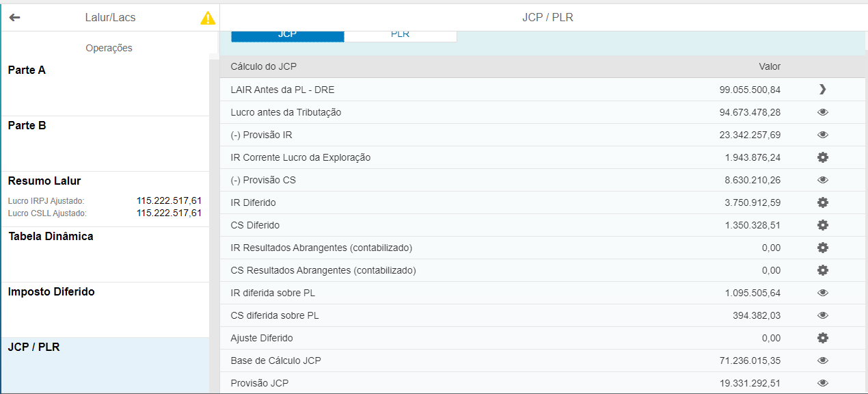Screen dimensions: 868x394
Task: Configure the CS Diferido value
Action: tap(823, 225)
